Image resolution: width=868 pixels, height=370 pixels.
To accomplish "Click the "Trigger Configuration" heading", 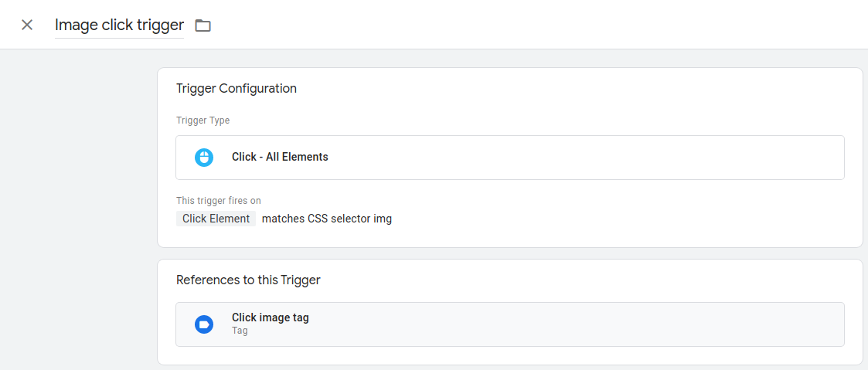I will (237, 88).
